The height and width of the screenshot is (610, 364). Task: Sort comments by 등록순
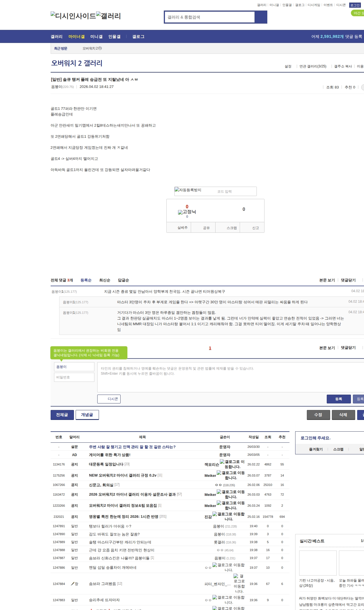(x=86, y=280)
